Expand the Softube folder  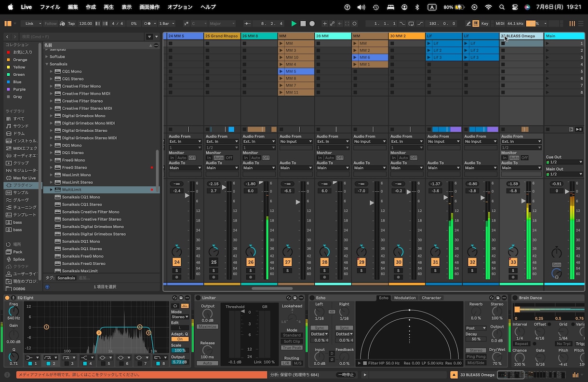click(x=47, y=56)
